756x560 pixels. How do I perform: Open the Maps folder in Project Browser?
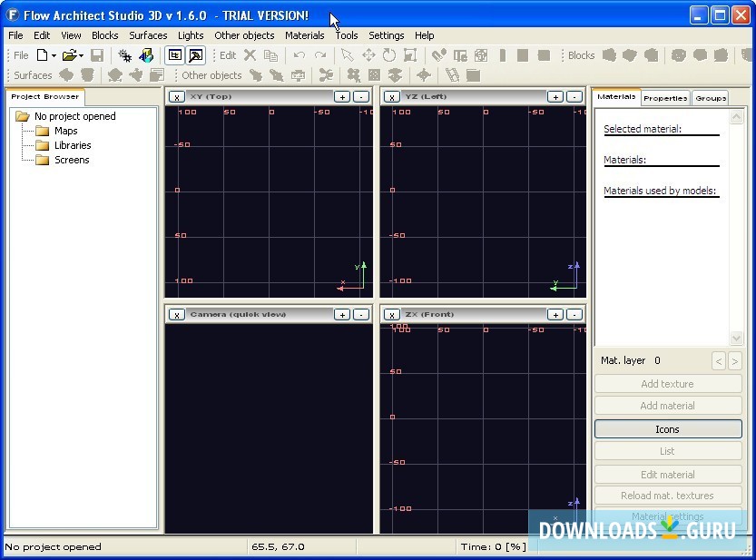(x=65, y=131)
